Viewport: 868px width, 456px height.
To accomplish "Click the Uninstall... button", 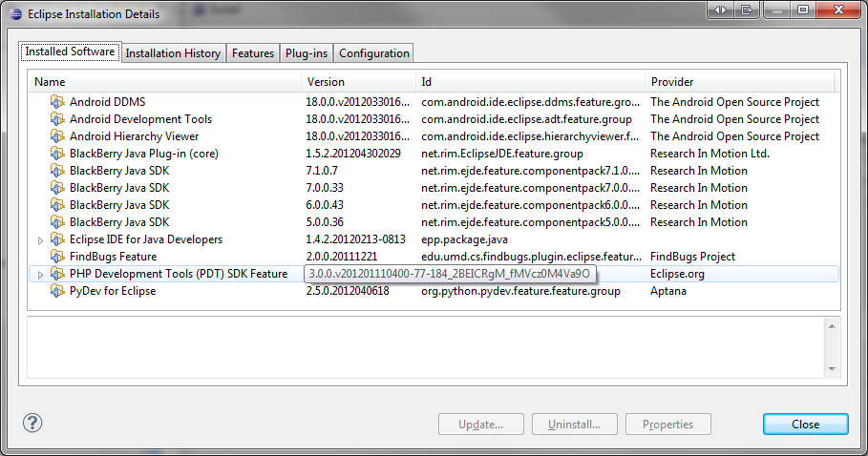I will coord(575,424).
